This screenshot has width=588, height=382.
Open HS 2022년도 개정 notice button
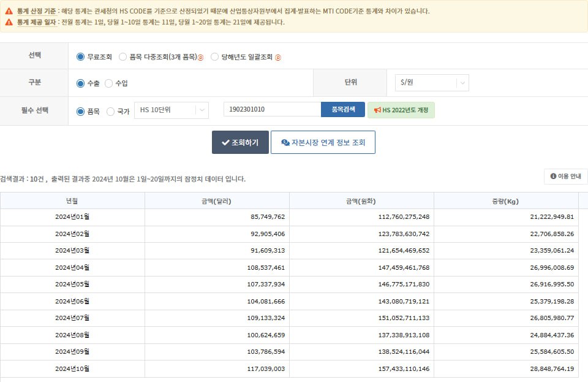point(401,110)
